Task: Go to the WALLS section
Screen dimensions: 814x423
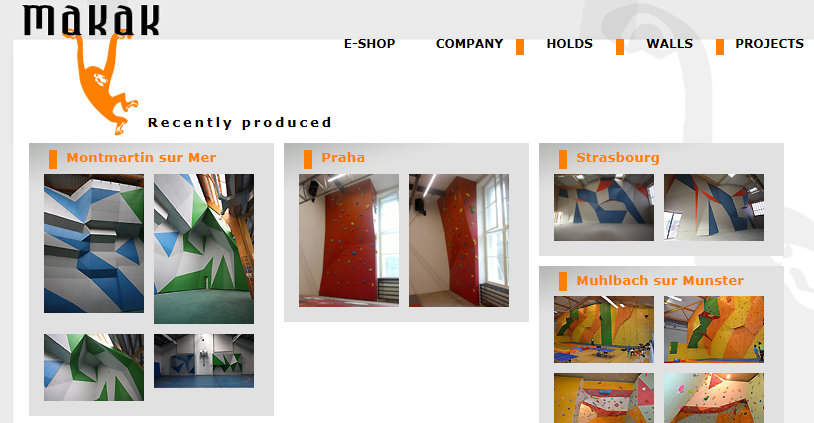Action: pyautogui.click(x=669, y=44)
